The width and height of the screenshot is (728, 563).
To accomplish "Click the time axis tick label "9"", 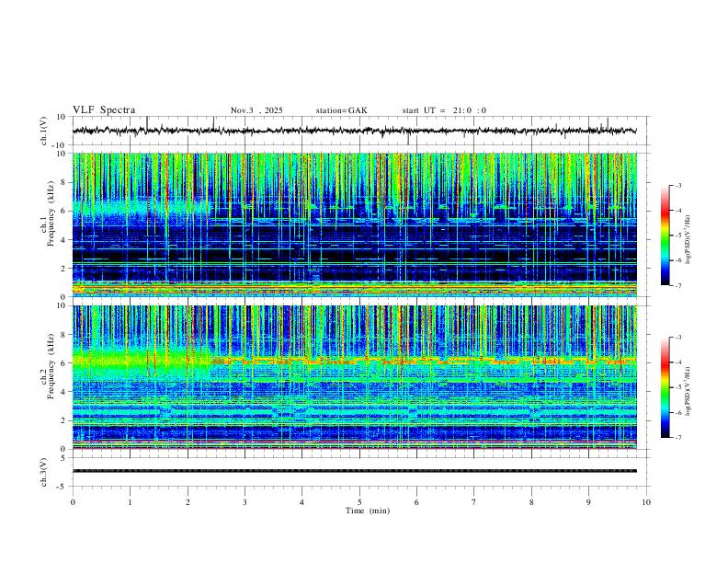I will point(588,502).
